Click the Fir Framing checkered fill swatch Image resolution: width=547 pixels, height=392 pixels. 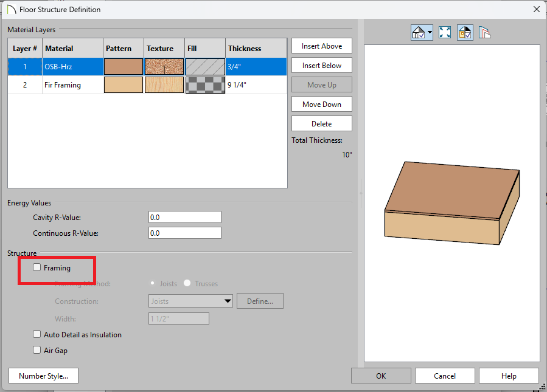point(205,85)
